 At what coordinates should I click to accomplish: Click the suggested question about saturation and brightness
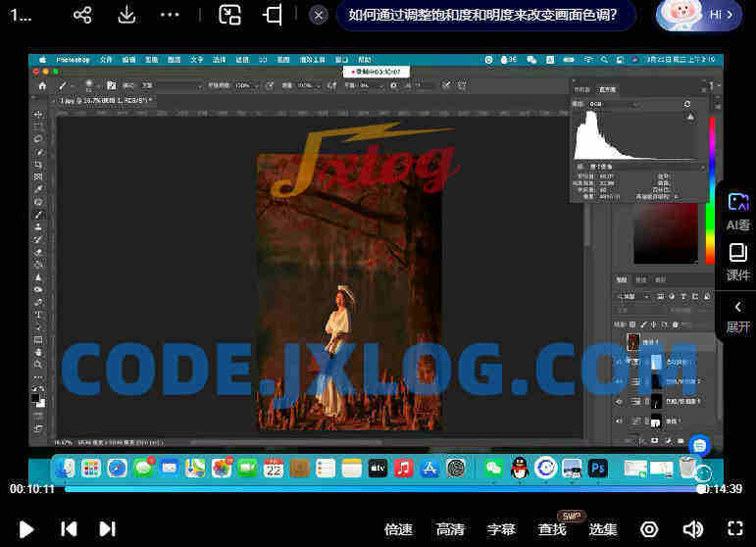pyautogui.click(x=485, y=15)
